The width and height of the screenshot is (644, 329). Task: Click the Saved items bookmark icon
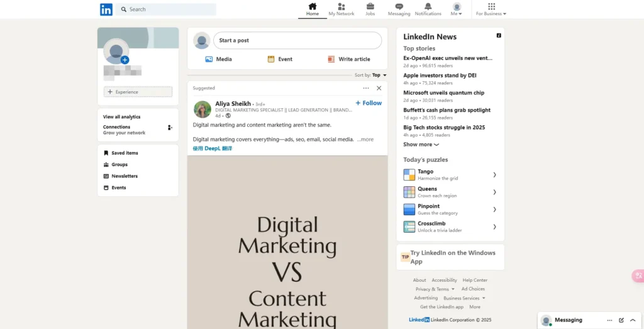[x=106, y=153]
